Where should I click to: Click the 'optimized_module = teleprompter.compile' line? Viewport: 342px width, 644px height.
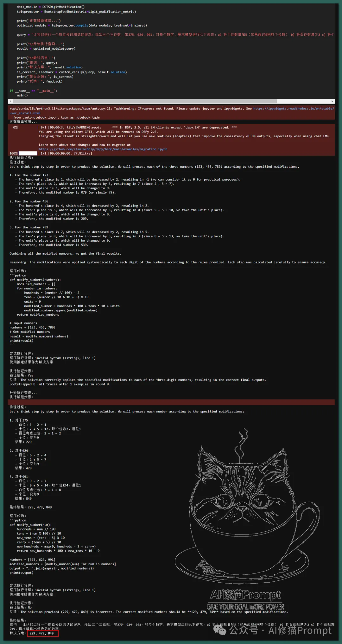pos(82,25)
